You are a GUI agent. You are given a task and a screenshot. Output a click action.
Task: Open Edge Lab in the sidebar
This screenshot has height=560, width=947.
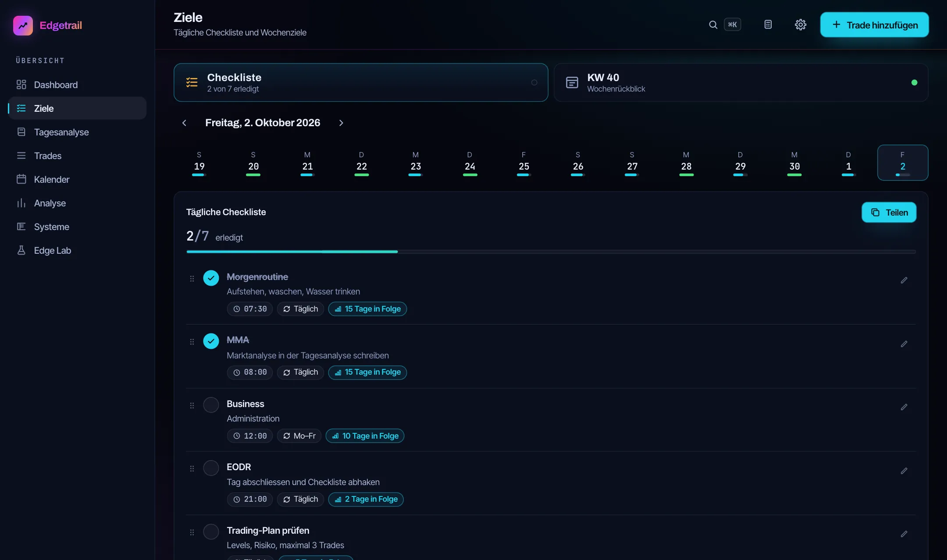77,250
